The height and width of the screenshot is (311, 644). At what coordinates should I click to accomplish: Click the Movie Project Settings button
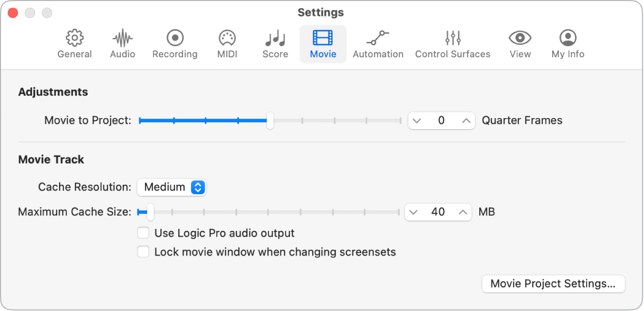[553, 284]
